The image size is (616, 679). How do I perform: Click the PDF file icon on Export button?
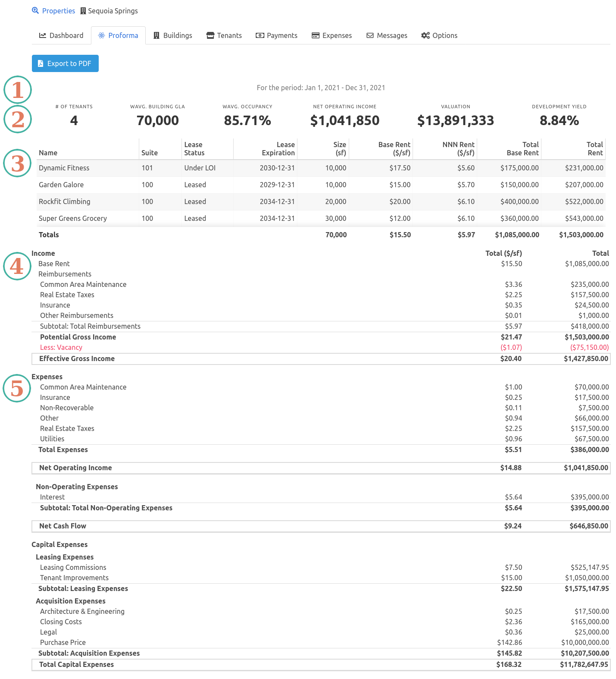coord(41,63)
